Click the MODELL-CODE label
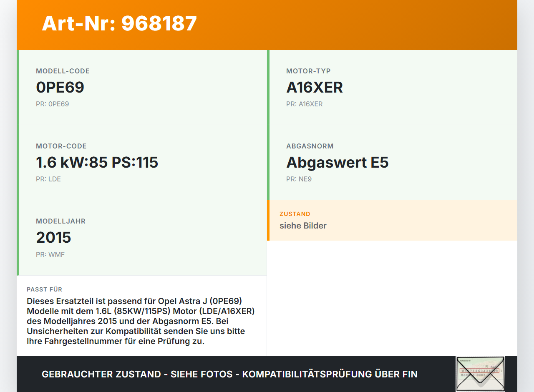The width and height of the screenshot is (534, 392). [x=63, y=71]
